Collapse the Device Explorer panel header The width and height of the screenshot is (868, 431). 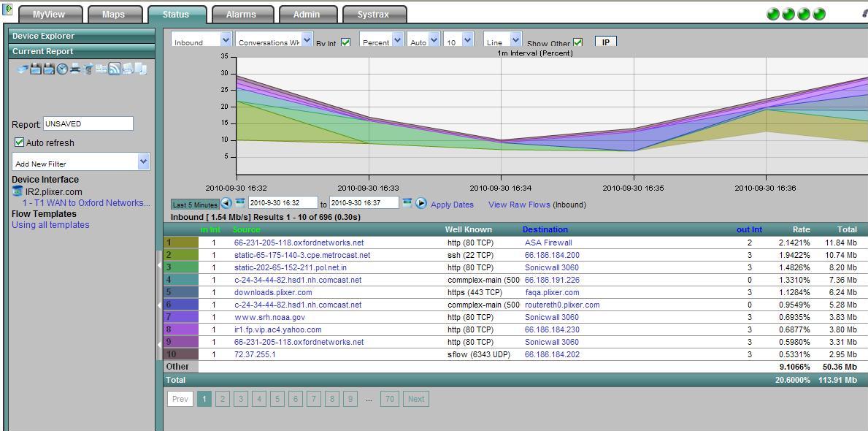point(81,36)
